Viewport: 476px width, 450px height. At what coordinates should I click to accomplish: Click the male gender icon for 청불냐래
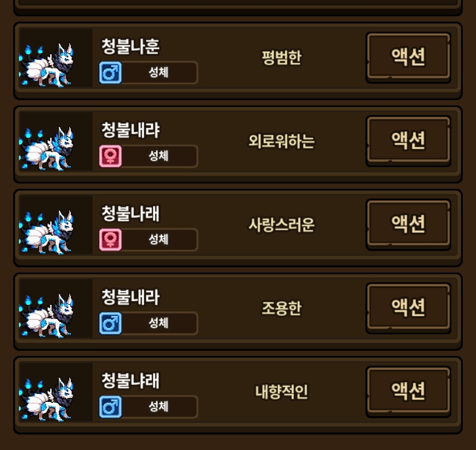tap(110, 407)
